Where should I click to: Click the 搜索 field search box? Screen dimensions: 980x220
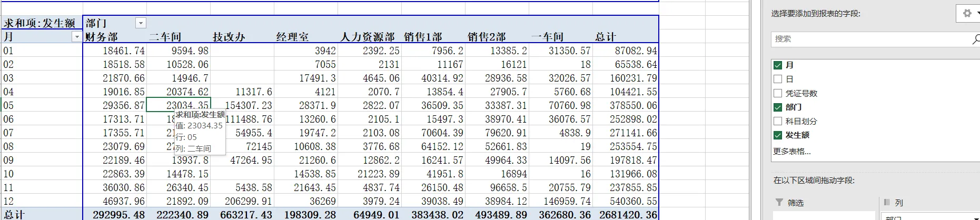(x=869, y=39)
